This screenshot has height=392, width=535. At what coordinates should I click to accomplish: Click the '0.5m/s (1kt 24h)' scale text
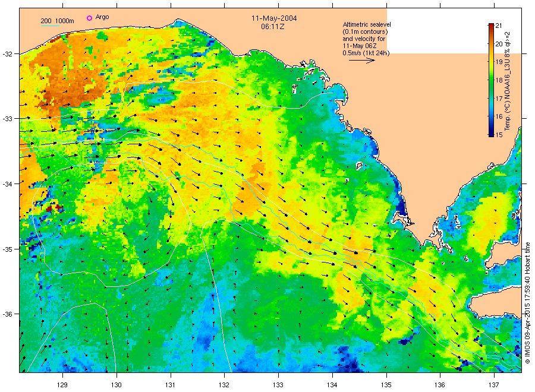pos(366,53)
